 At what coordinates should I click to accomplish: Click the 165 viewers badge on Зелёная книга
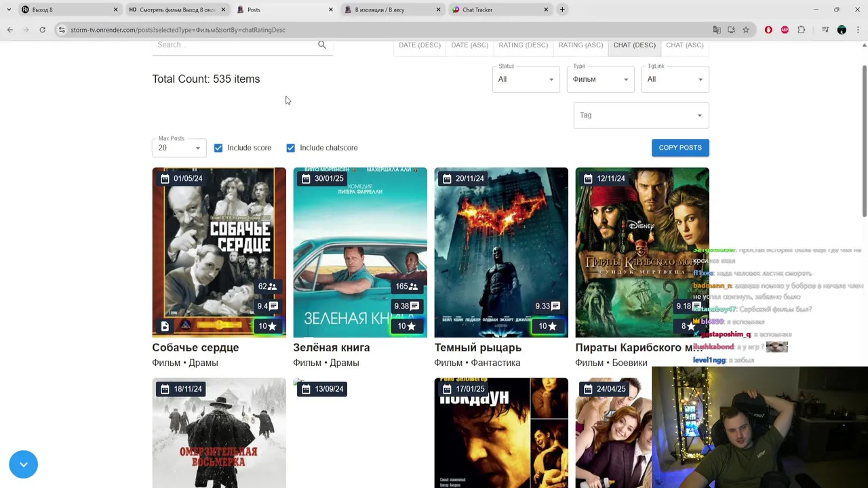tap(407, 286)
